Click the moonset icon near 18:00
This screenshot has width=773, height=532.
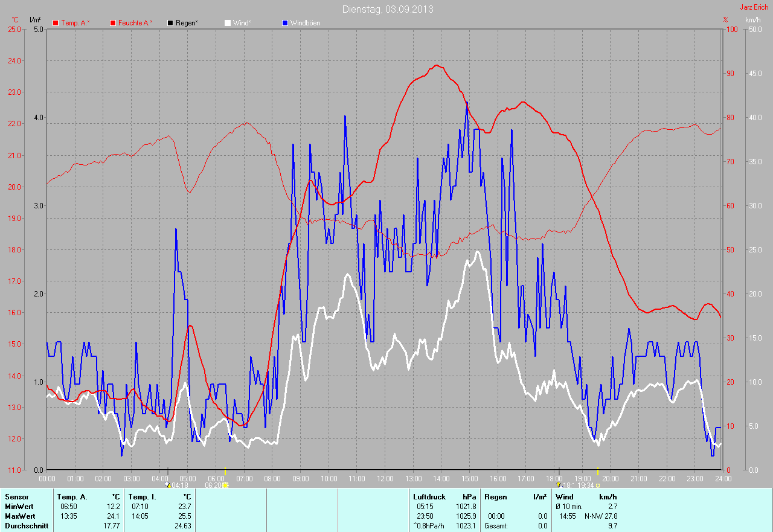(x=559, y=484)
